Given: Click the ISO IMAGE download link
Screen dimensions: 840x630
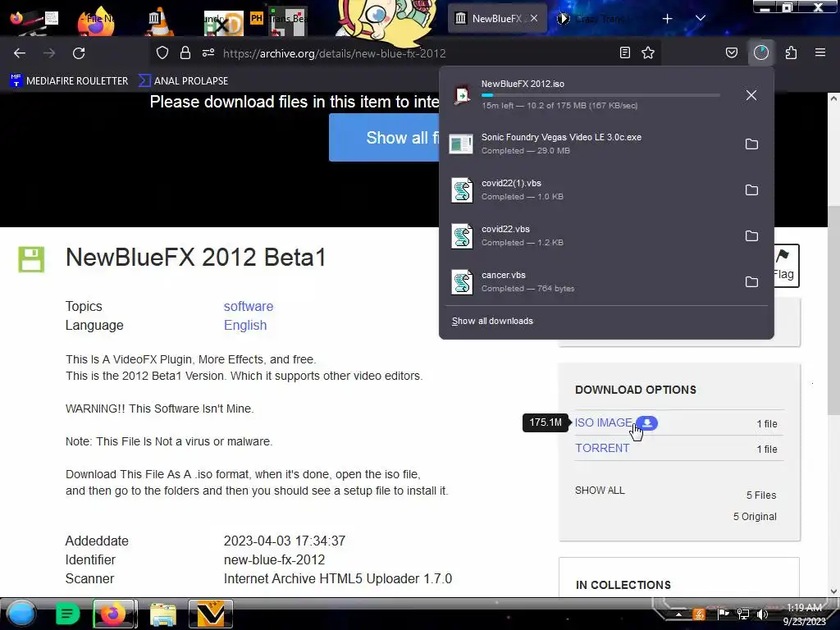Looking at the screenshot, I should 603,422.
